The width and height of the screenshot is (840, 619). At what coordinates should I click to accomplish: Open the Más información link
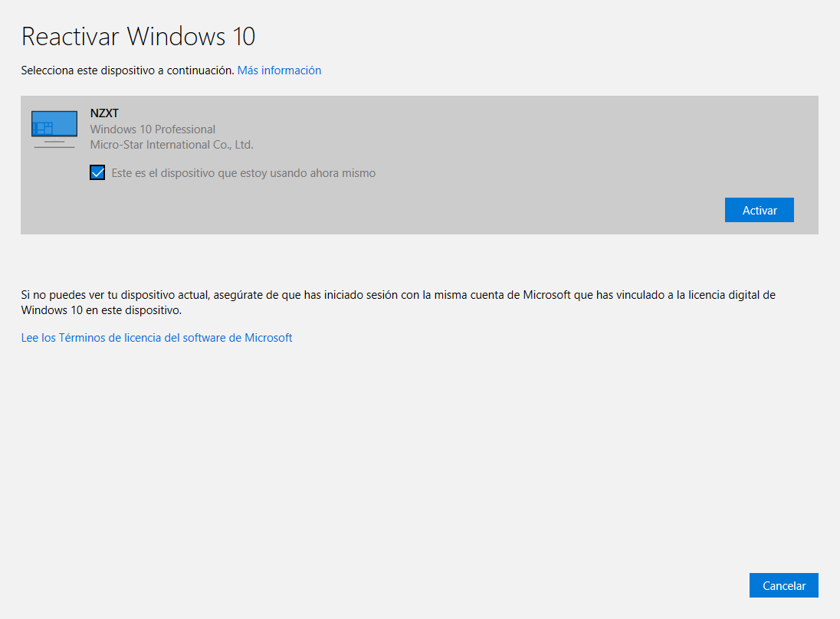pyautogui.click(x=279, y=70)
